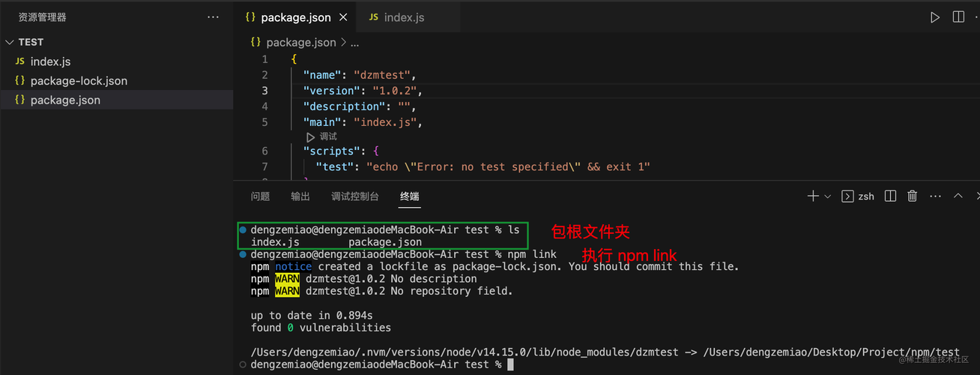Open the 问题 problems panel tab
980x375 pixels.
point(260,196)
